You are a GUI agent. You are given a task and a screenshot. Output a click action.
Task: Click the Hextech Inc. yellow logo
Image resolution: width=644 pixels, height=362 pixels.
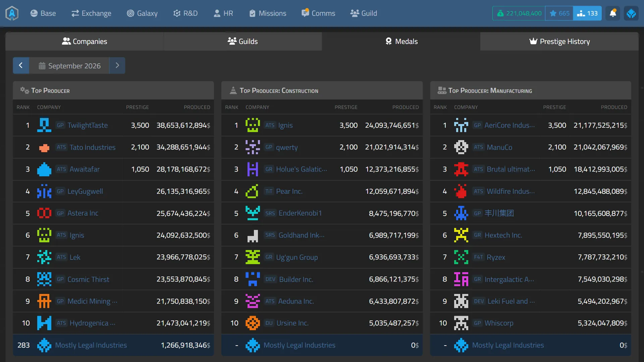(x=461, y=235)
